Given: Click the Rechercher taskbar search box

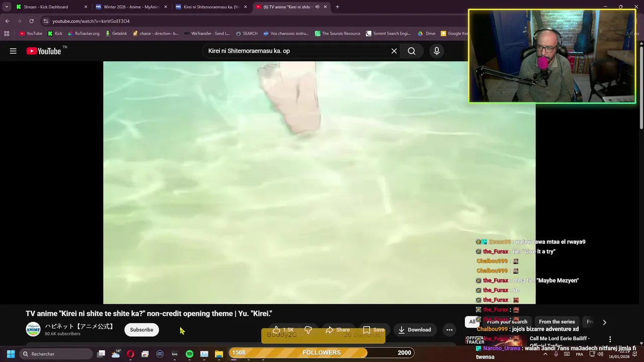Looking at the screenshot, I should coord(56,354).
